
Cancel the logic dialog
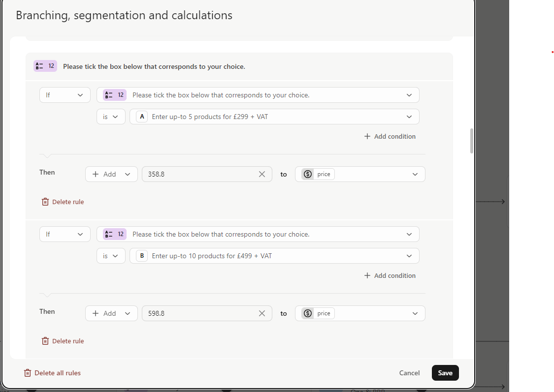tap(410, 373)
